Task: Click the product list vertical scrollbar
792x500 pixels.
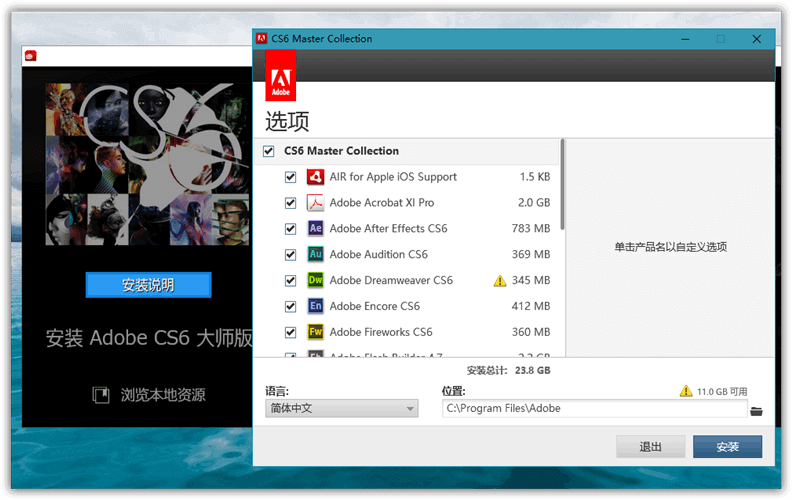Action: click(562, 184)
